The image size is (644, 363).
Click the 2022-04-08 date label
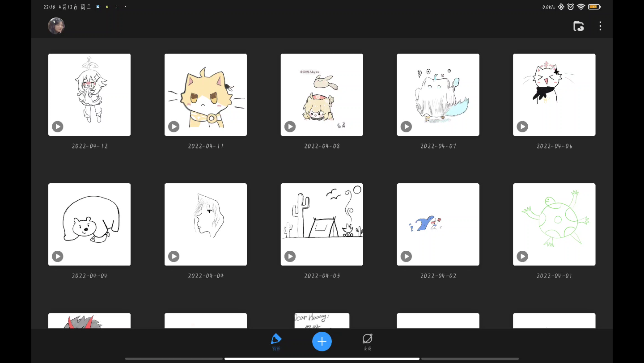tap(322, 146)
